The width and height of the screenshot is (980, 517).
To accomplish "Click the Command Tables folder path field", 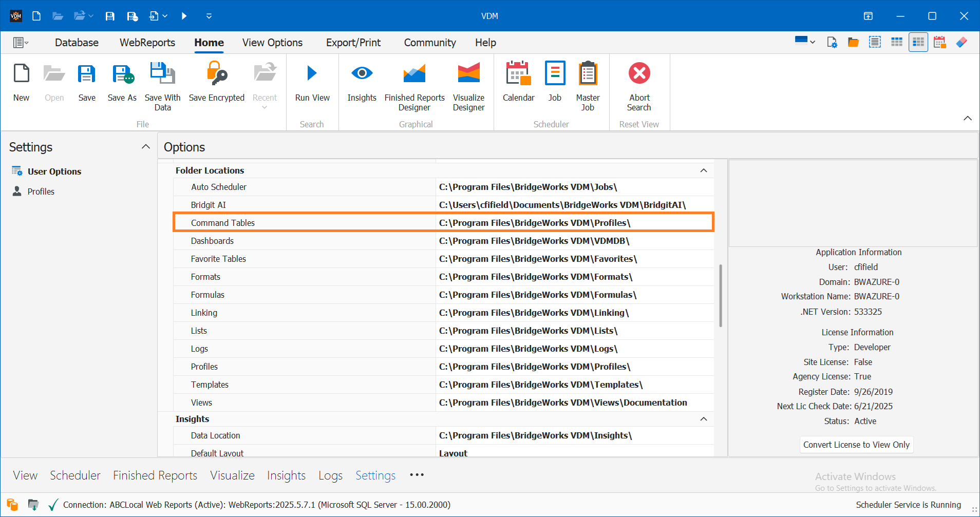I will (x=574, y=223).
